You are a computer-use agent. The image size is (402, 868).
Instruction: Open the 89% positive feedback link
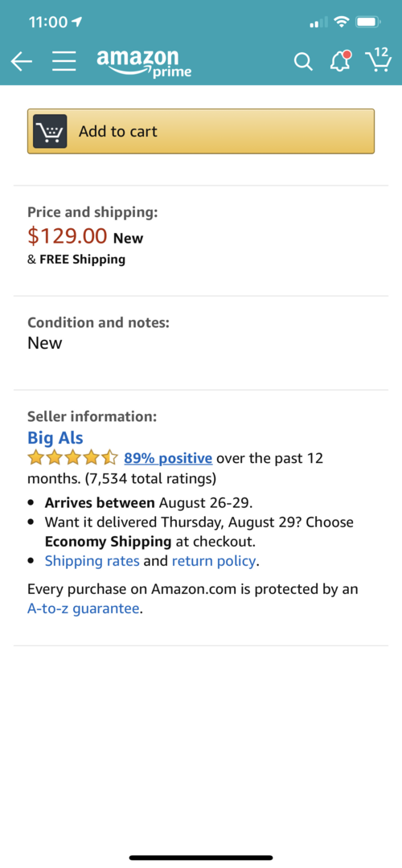pos(168,458)
